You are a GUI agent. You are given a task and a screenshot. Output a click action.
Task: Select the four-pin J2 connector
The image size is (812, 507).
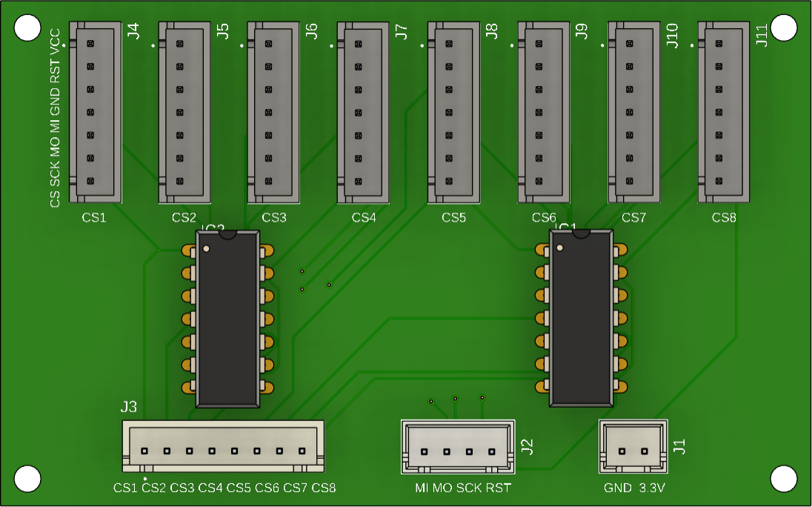coord(458,447)
